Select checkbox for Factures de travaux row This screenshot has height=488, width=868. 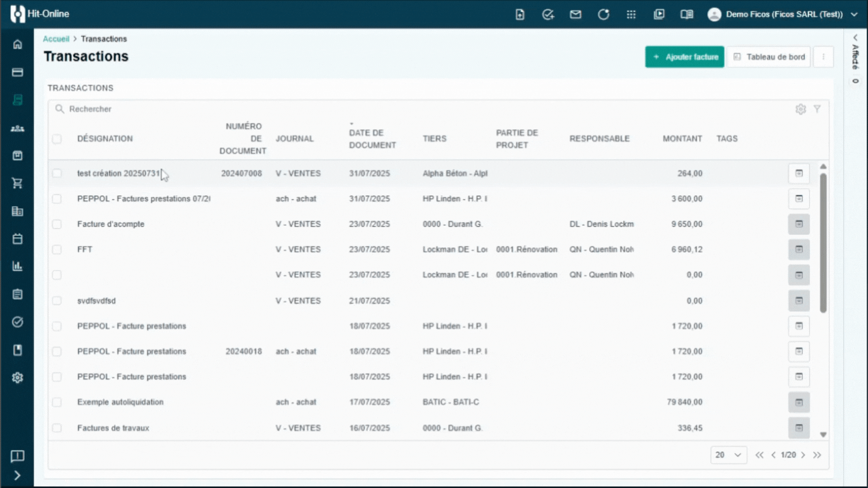pyautogui.click(x=57, y=427)
